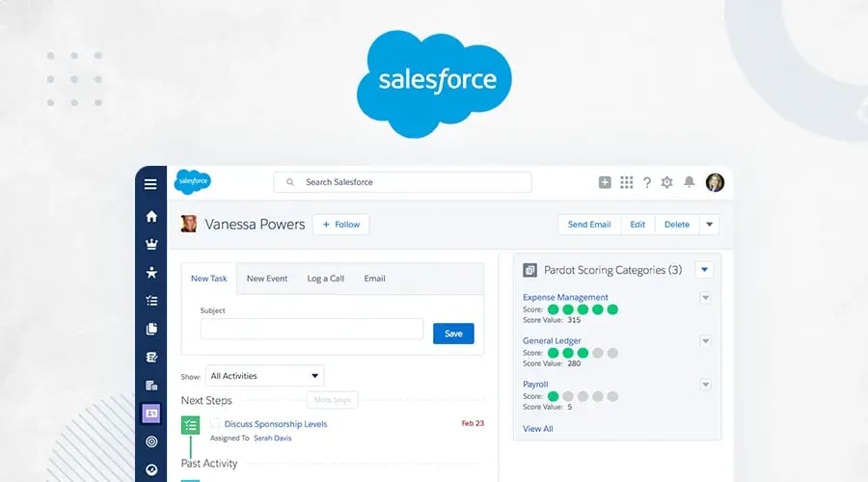Switch to the Log a Call tab
The image size is (868, 482).
pyautogui.click(x=325, y=279)
